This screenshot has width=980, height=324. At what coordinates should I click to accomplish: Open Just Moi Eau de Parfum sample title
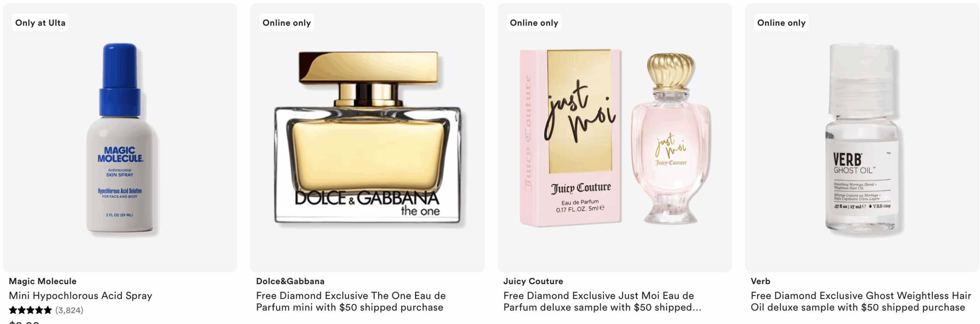(602, 301)
